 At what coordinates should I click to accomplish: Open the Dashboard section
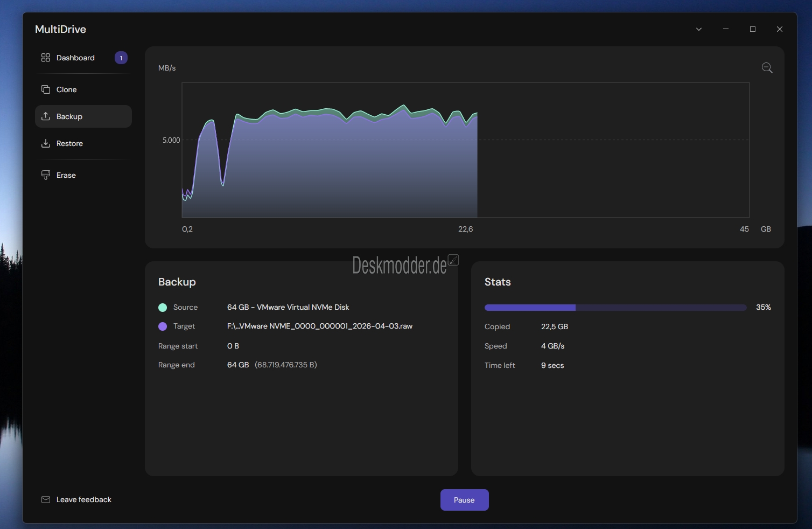75,58
